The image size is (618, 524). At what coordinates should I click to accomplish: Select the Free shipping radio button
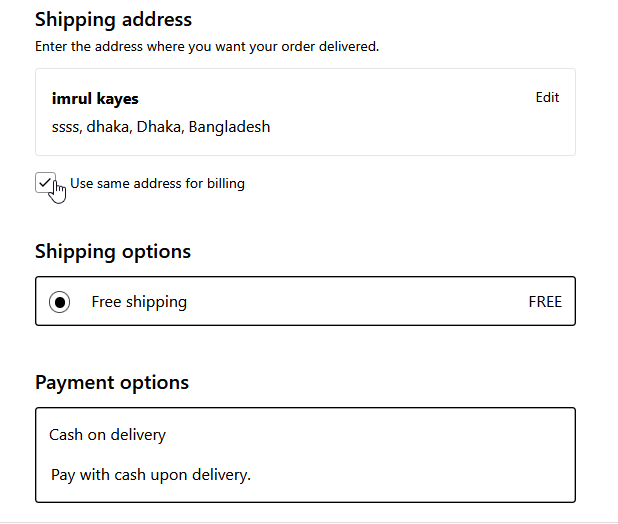point(60,302)
